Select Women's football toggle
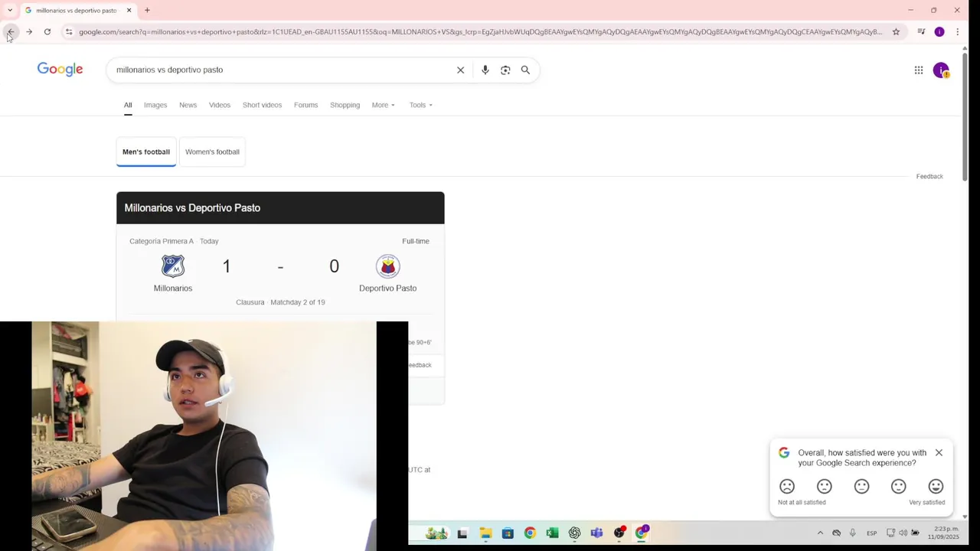The width and height of the screenshot is (980, 551). point(212,152)
